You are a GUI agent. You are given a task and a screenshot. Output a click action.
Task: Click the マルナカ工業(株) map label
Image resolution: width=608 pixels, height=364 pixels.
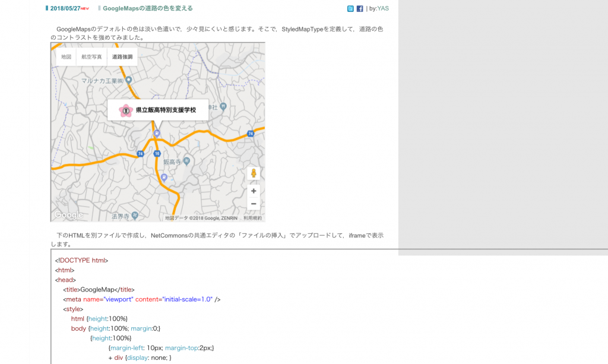[102, 81]
